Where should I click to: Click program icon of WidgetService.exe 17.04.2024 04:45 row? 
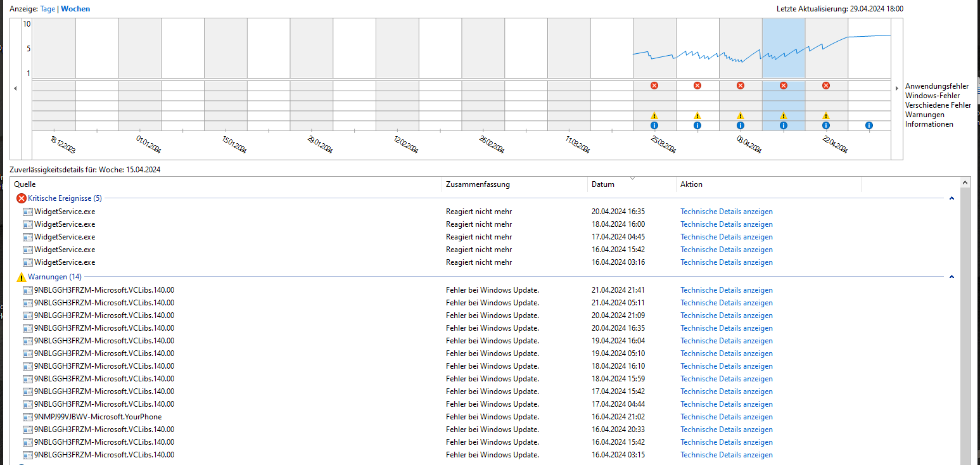[x=27, y=237]
